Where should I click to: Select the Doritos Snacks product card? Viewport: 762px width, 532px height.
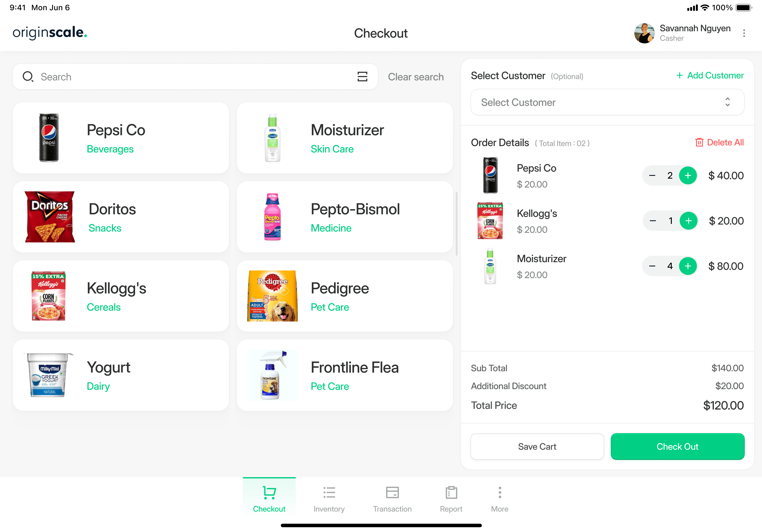tap(121, 217)
